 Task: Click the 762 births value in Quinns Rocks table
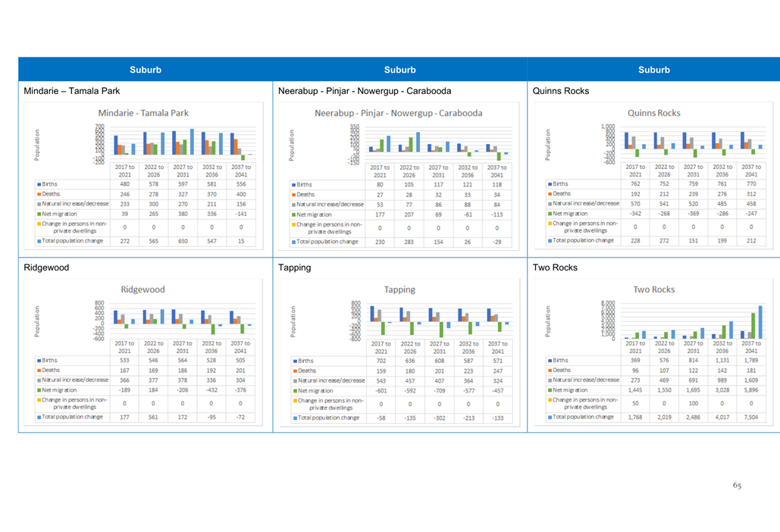[635, 183]
